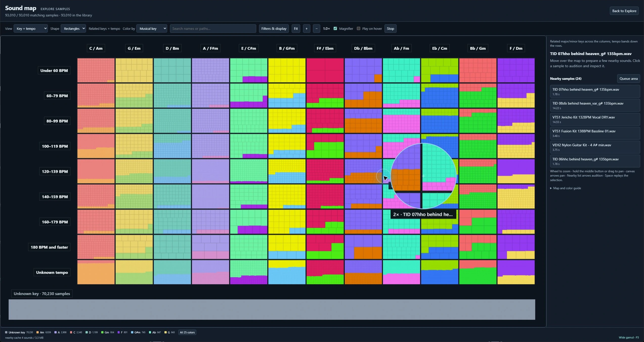Image resolution: width=644 pixels, height=342 pixels.
Task: Click the F# / Ebm column header
Action: (x=325, y=48)
